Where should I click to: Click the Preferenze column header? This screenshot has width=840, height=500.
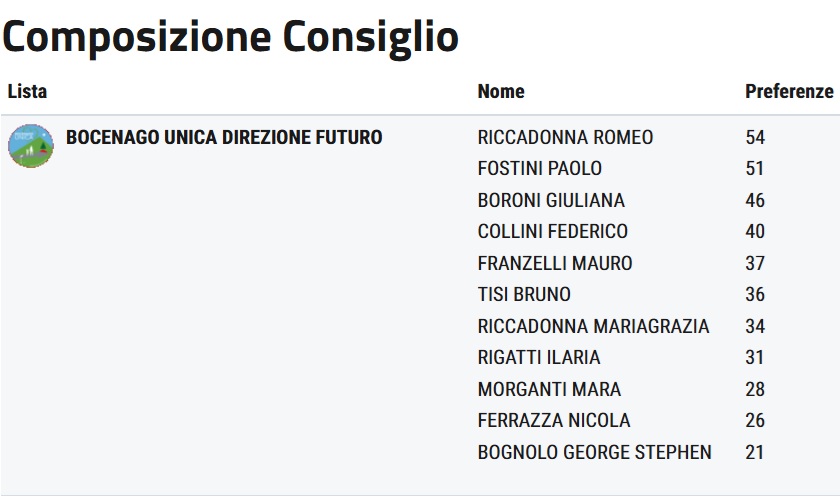tap(788, 91)
